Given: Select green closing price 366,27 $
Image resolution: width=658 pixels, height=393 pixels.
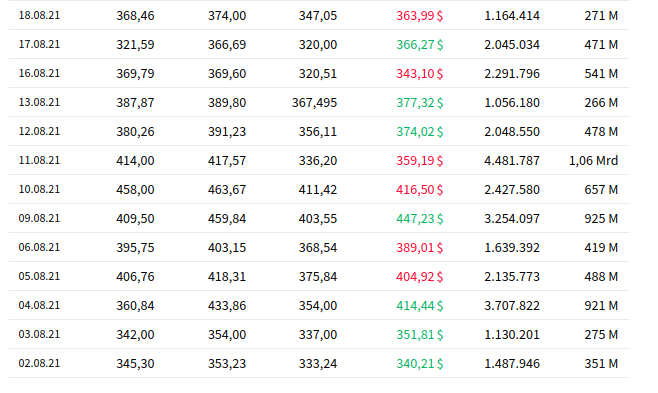Looking at the screenshot, I should [x=419, y=44].
